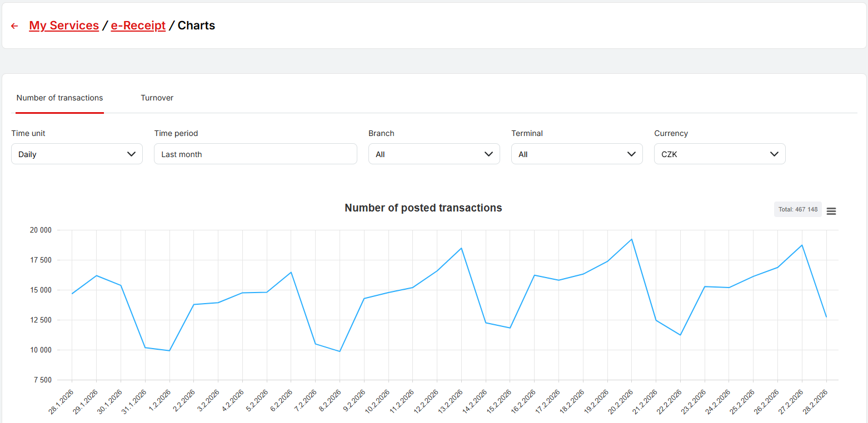Screen dimensions: 868x423
Task: Click the data point at 13.2.2026
Action: [x=461, y=248]
